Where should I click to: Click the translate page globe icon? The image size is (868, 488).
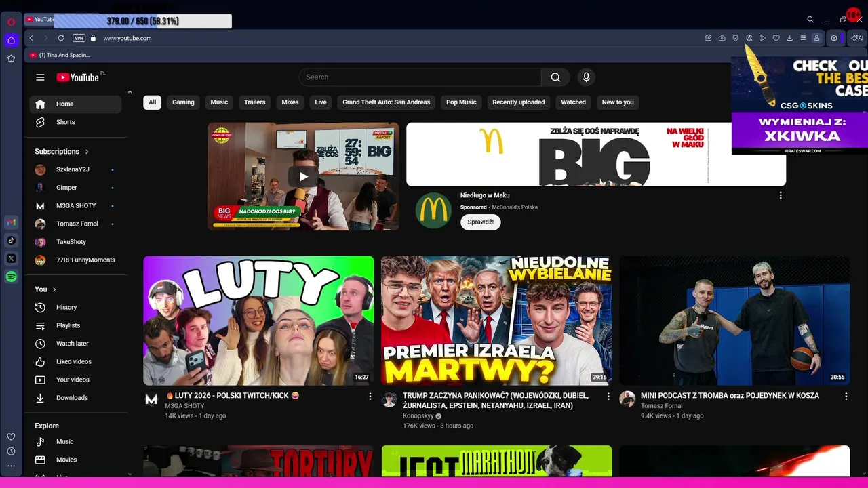(749, 38)
